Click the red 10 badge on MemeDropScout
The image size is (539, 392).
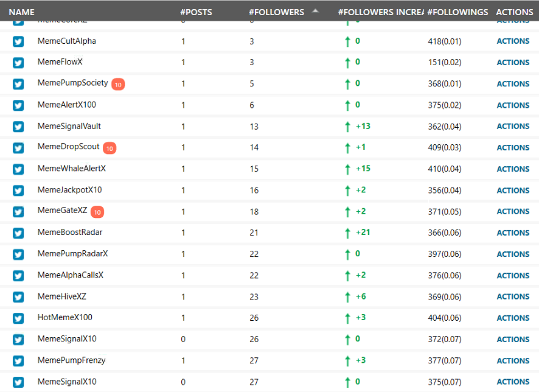tap(110, 148)
